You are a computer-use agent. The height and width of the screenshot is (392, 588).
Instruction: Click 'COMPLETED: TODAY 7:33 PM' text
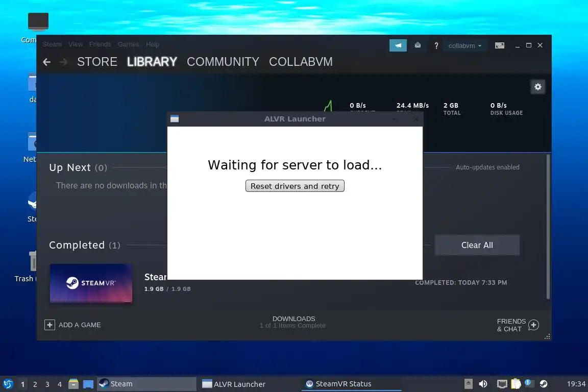point(461,283)
